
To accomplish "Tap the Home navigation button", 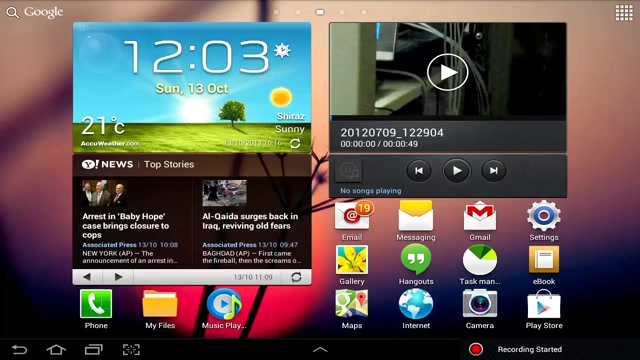I will (56, 349).
